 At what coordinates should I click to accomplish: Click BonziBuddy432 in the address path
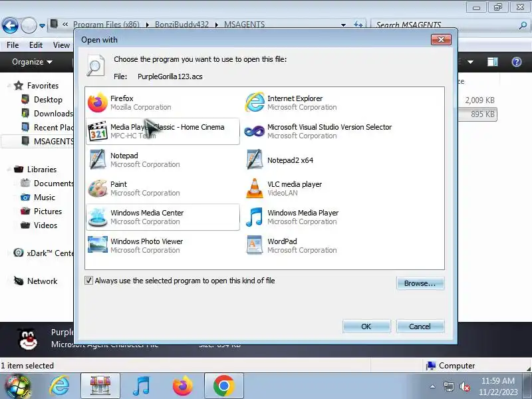point(182,25)
